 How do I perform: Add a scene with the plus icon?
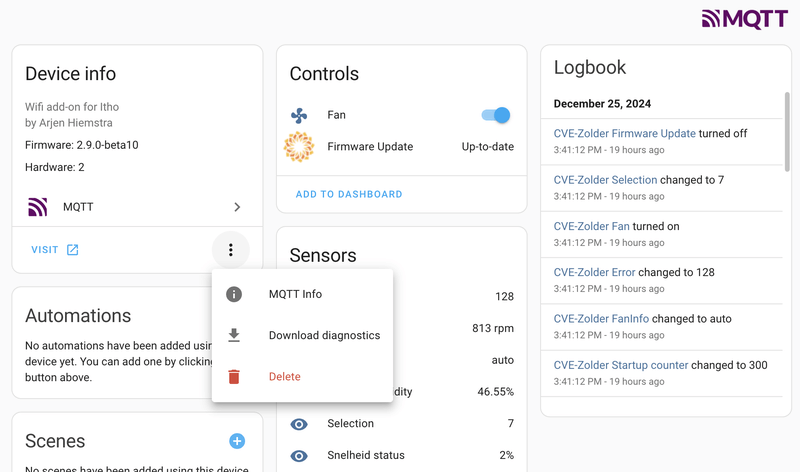[237, 441]
